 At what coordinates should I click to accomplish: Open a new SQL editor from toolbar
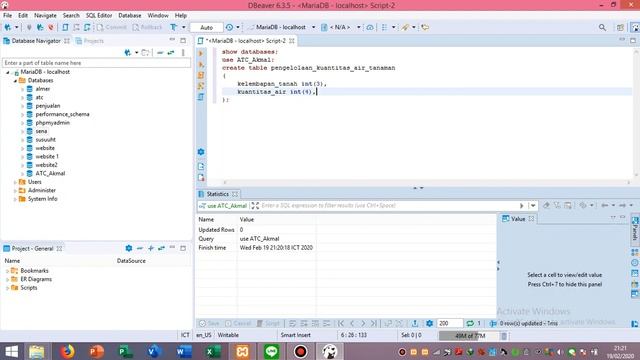pyautogui.click(x=65, y=27)
